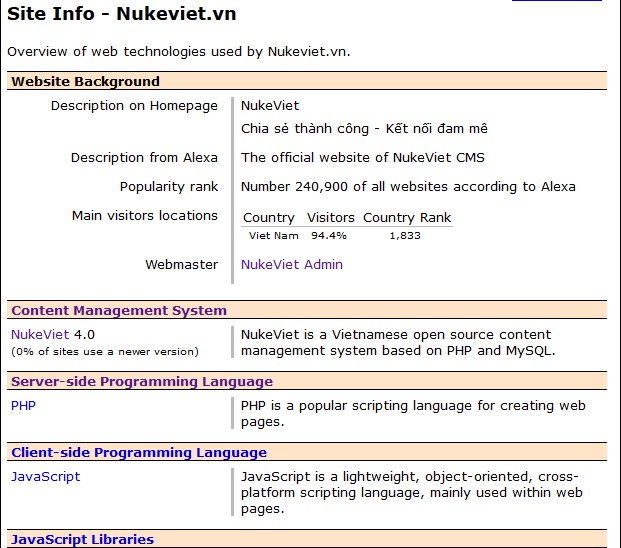Click 'The official website of NukeViet CMS' text
This screenshot has height=548, width=621.
click(363, 158)
